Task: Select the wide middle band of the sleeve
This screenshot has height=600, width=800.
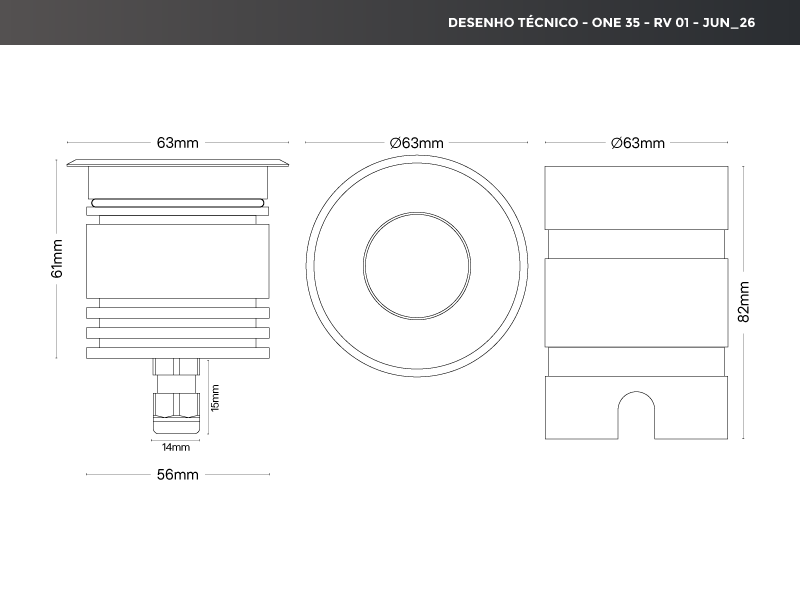Action: tap(636, 302)
